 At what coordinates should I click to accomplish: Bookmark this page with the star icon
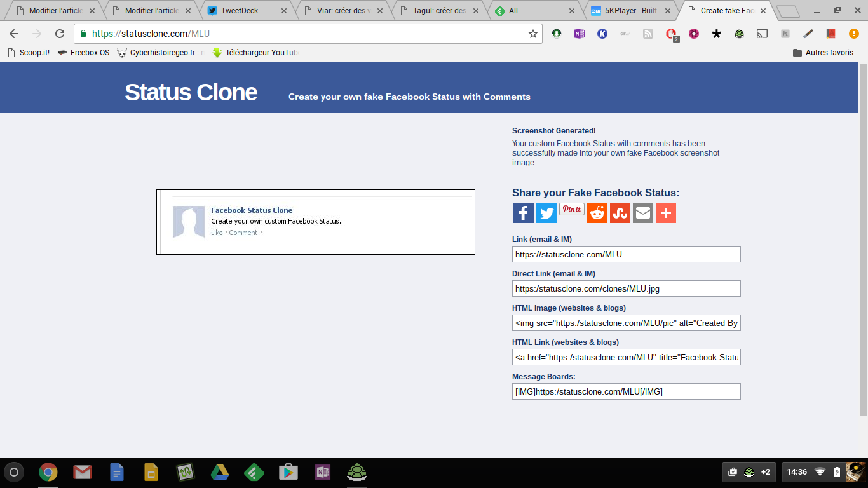click(x=533, y=34)
